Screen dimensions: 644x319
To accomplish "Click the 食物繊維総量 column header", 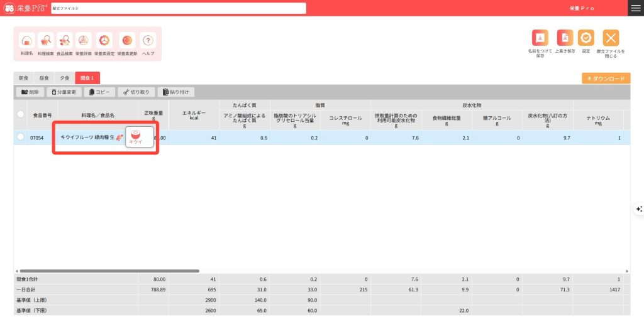I will pos(447,120).
